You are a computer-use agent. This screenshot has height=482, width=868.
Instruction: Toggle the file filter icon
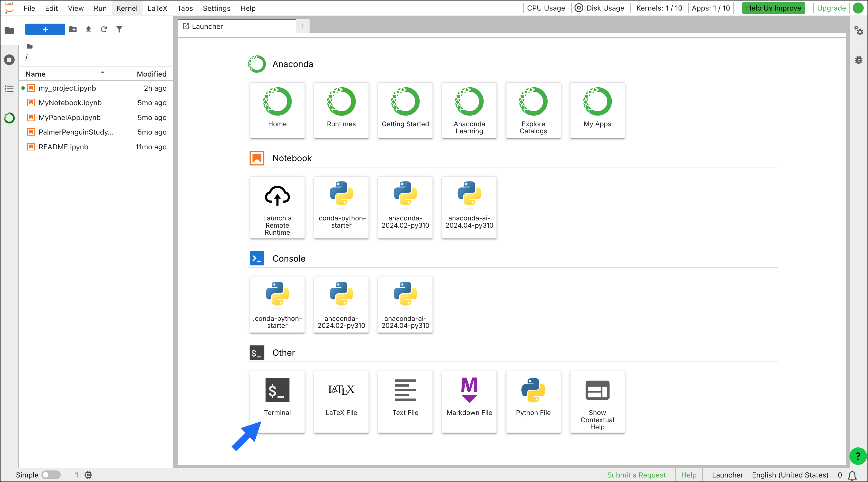(x=119, y=29)
